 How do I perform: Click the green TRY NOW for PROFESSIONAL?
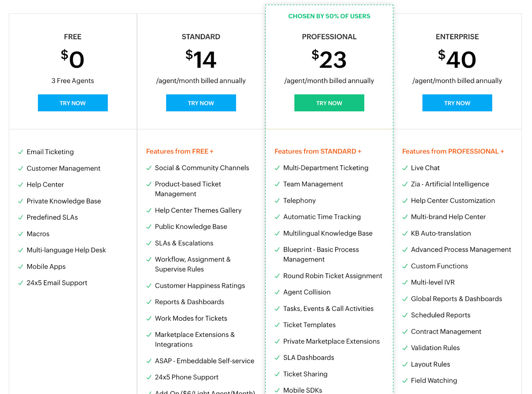pyautogui.click(x=329, y=103)
